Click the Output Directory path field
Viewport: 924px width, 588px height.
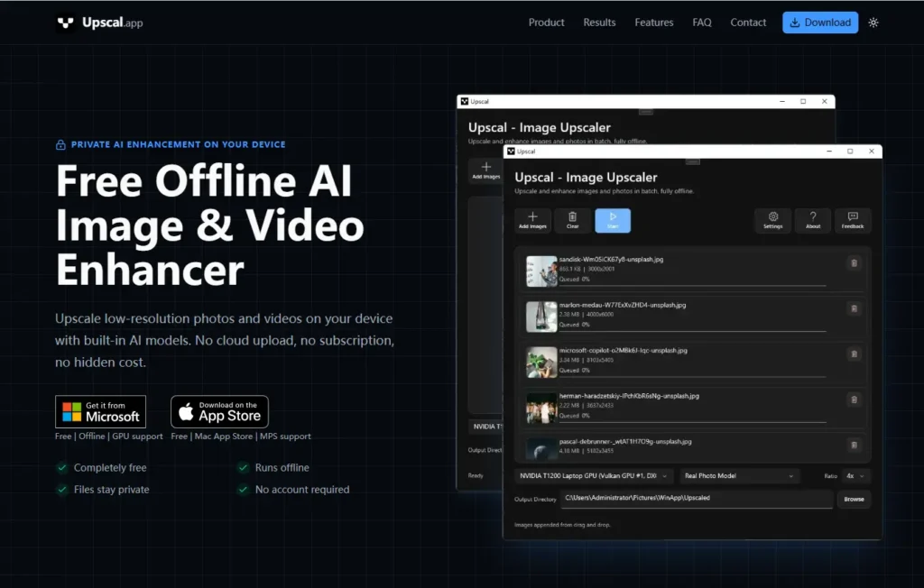tap(696, 499)
